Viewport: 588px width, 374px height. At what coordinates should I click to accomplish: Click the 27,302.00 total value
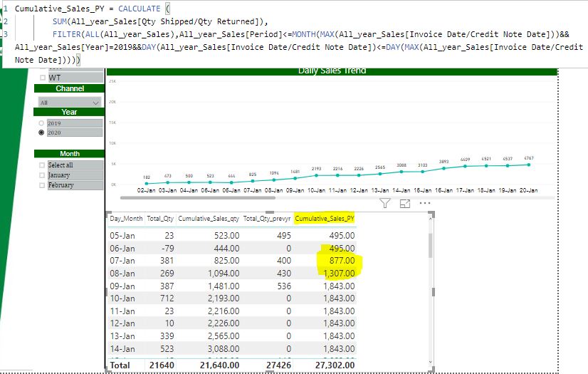point(335,365)
